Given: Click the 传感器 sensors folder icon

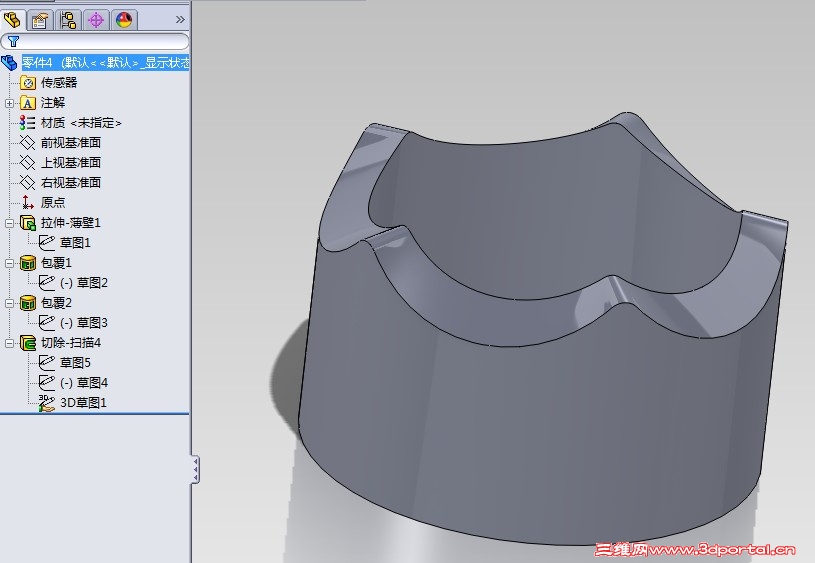Looking at the screenshot, I should pyautogui.click(x=28, y=83).
